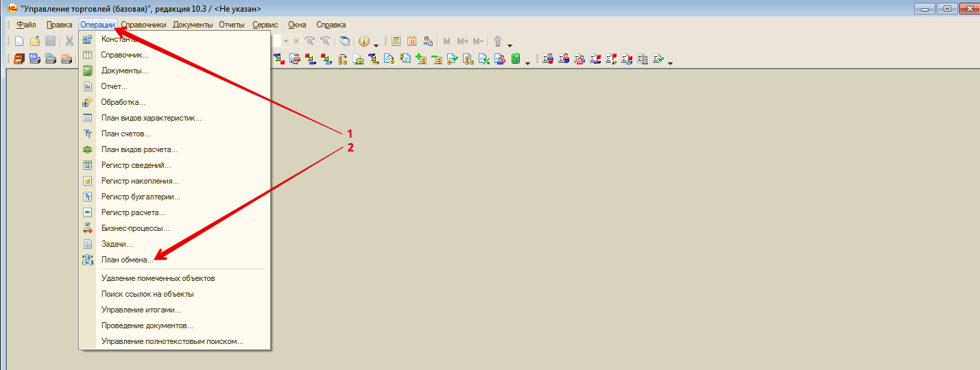Open the calendar toolbar icon
The height and width of the screenshot is (370, 980).
coord(412,41)
